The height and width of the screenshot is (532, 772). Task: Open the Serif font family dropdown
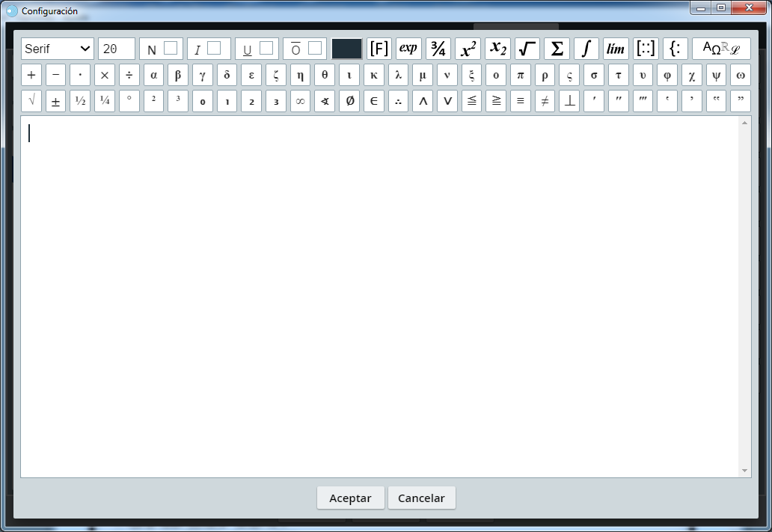pos(58,49)
